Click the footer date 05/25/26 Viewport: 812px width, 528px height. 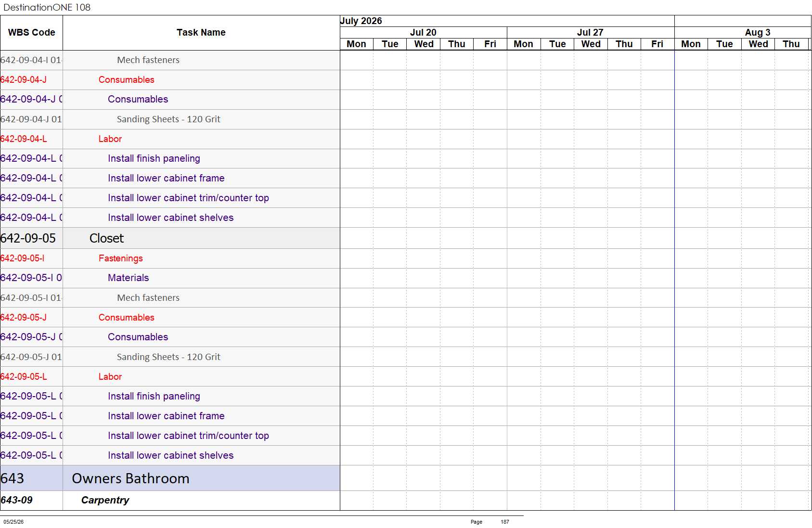coord(13,522)
